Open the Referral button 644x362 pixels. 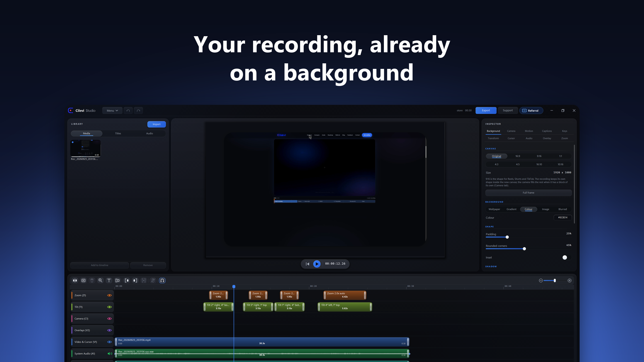tap(531, 111)
